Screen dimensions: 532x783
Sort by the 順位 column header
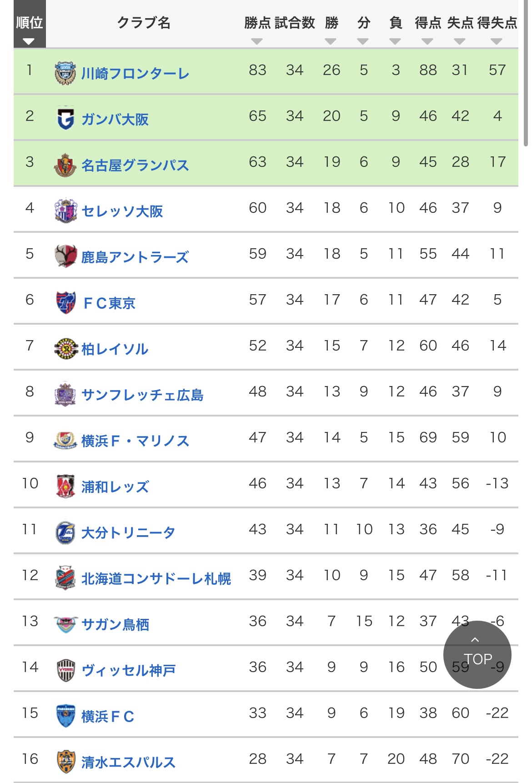point(30,24)
